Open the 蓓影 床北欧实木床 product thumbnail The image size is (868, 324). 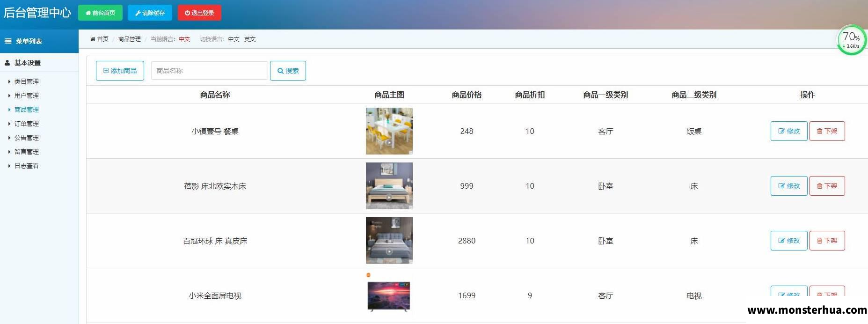389,186
